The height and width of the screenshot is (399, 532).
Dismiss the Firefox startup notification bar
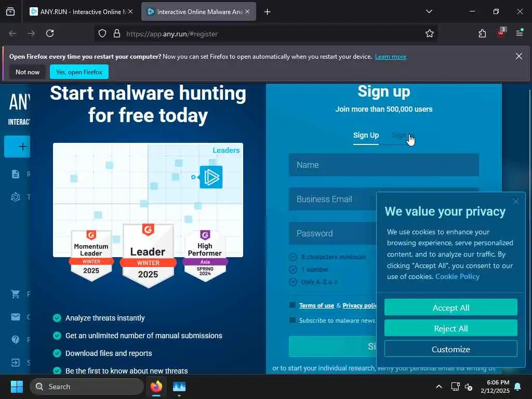click(519, 56)
